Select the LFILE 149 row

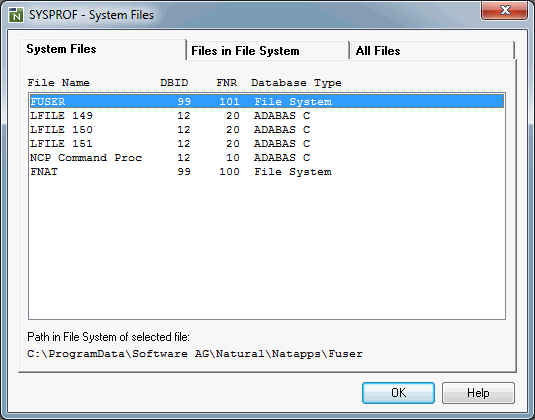click(x=267, y=116)
